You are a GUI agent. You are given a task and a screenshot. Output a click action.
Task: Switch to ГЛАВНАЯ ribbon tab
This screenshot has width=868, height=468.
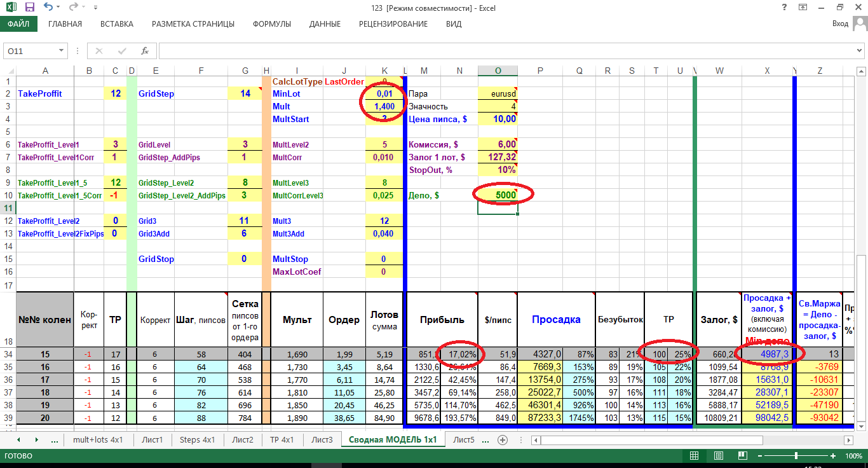click(65, 24)
